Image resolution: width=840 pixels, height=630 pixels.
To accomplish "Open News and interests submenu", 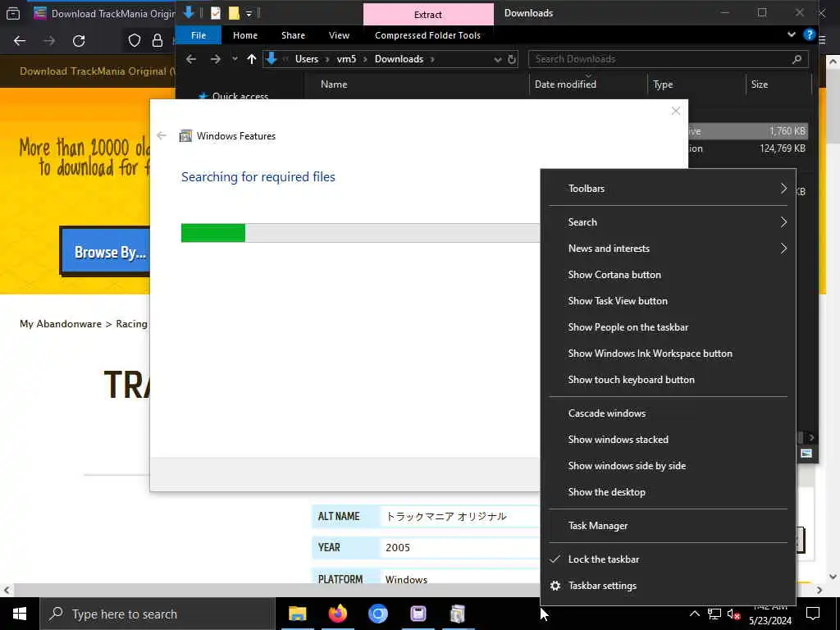I will 668,248.
